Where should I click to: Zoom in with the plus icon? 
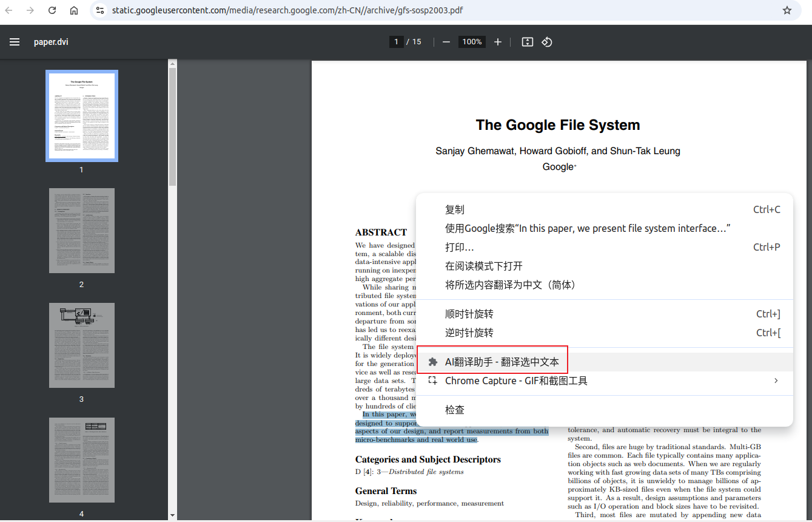coord(498,42)
